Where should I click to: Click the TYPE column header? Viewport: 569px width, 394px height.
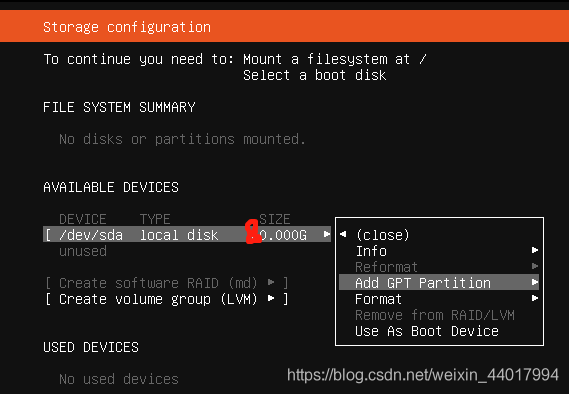(x=155, y=219)
